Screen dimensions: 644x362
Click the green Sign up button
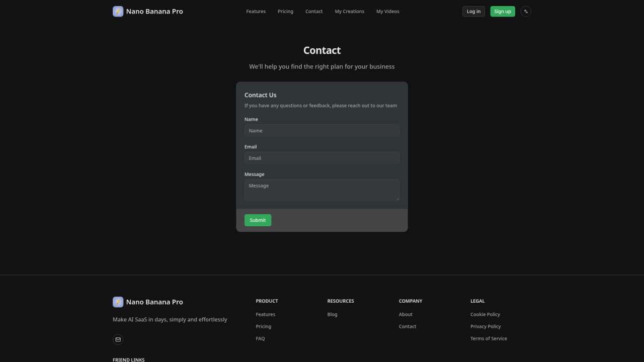pos(503,11)
